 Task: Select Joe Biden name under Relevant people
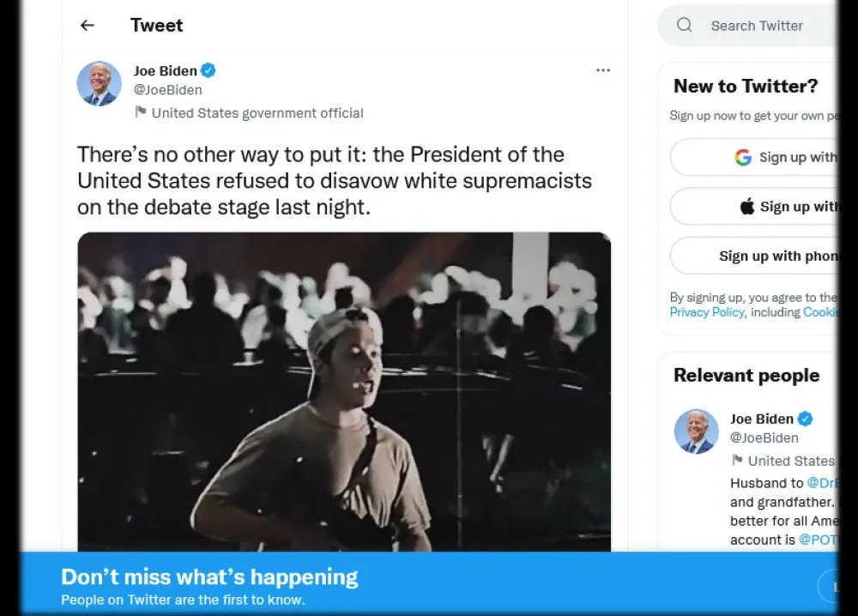761,419
